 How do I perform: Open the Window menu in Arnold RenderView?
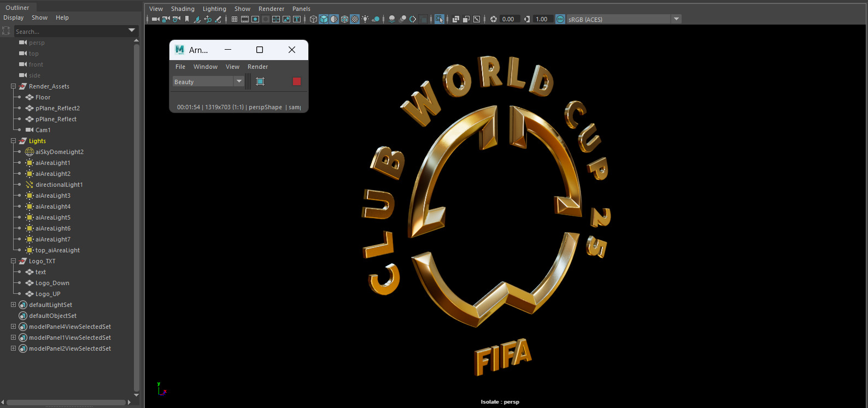pos(206,67)
